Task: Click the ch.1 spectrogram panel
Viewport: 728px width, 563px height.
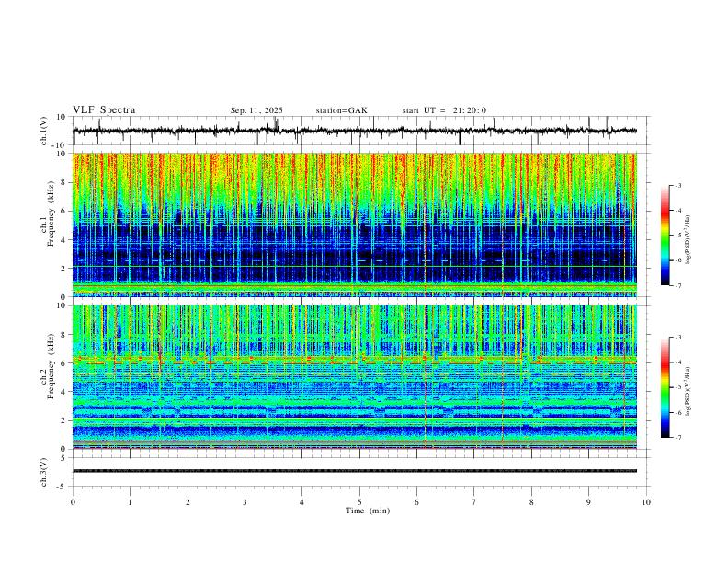Action: tap(354, 224)
